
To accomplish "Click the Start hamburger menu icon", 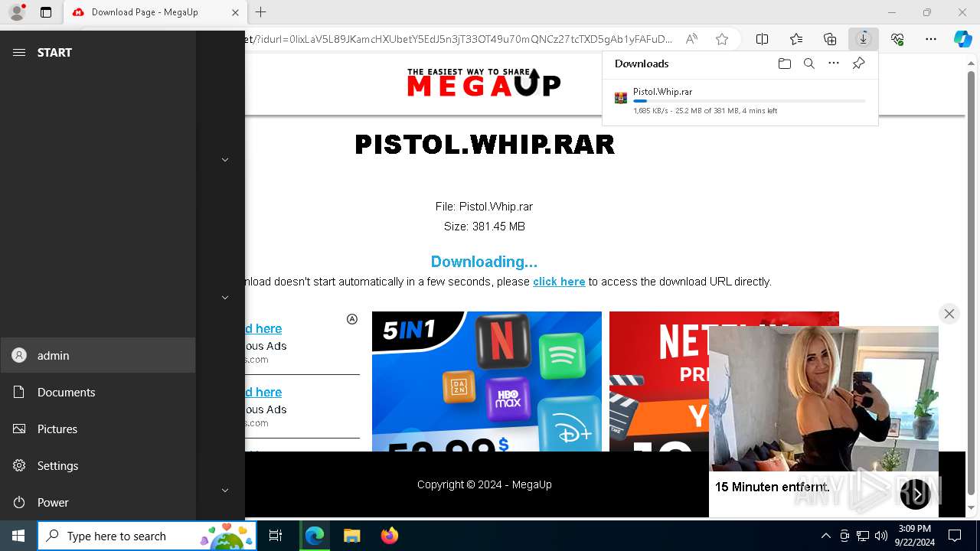I will (x=19, y=52).
